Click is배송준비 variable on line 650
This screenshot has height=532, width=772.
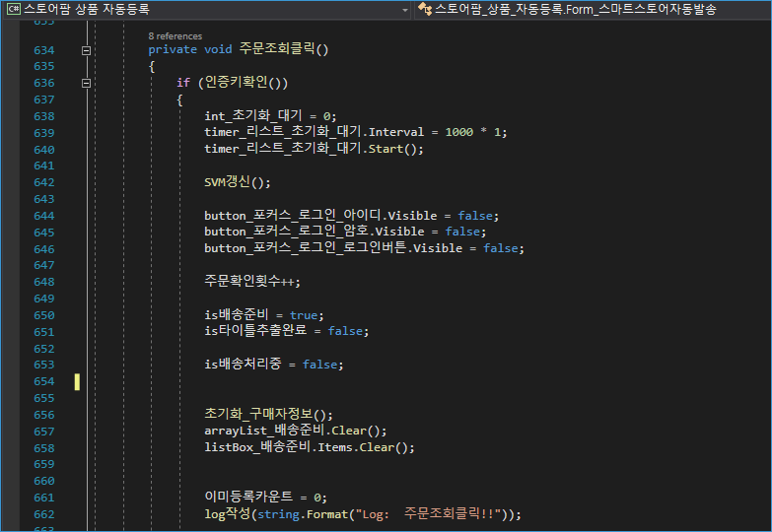237,314
